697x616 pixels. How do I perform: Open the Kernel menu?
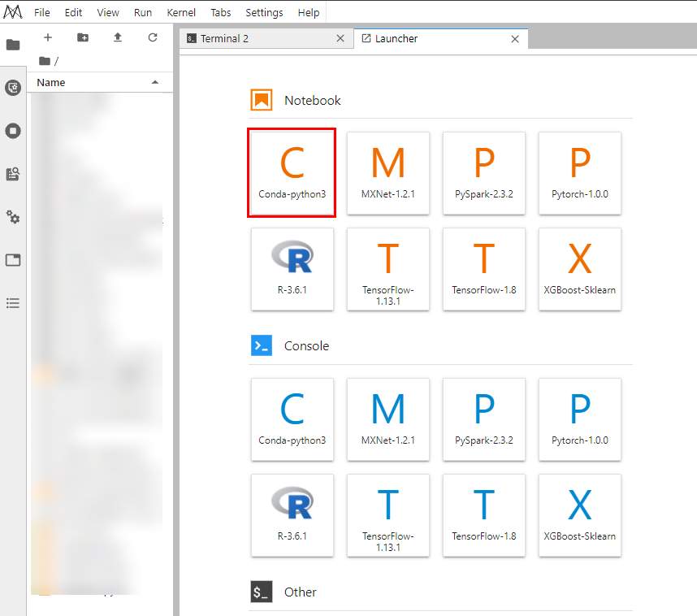(x=181, y=12)
